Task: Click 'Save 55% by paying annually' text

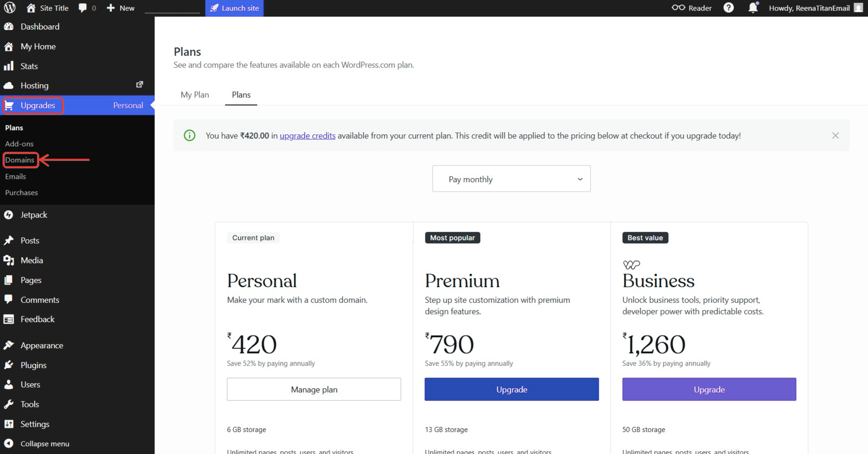Action: coord(469,363)
